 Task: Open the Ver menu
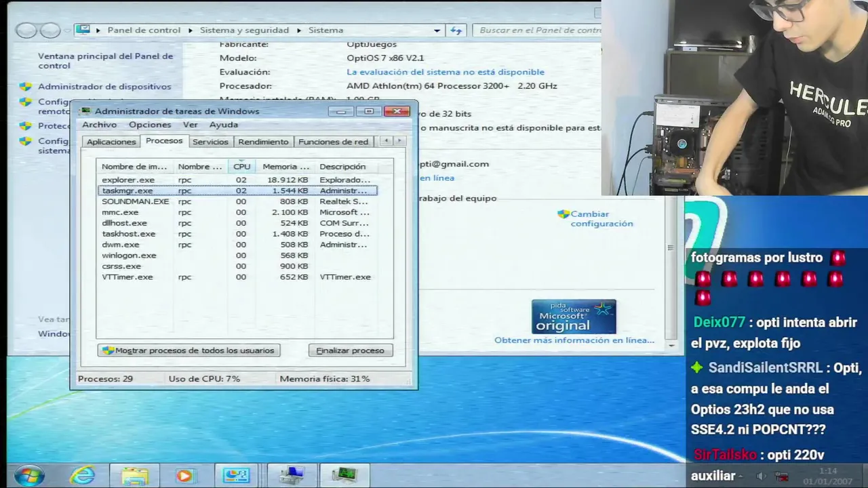(191, 125)
